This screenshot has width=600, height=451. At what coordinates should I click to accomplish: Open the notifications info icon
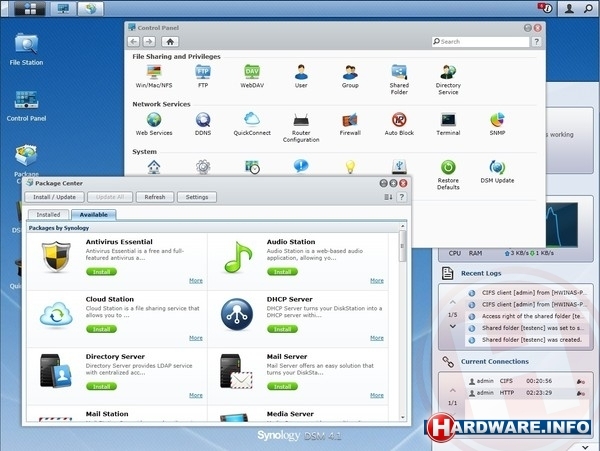coord(545,8)
